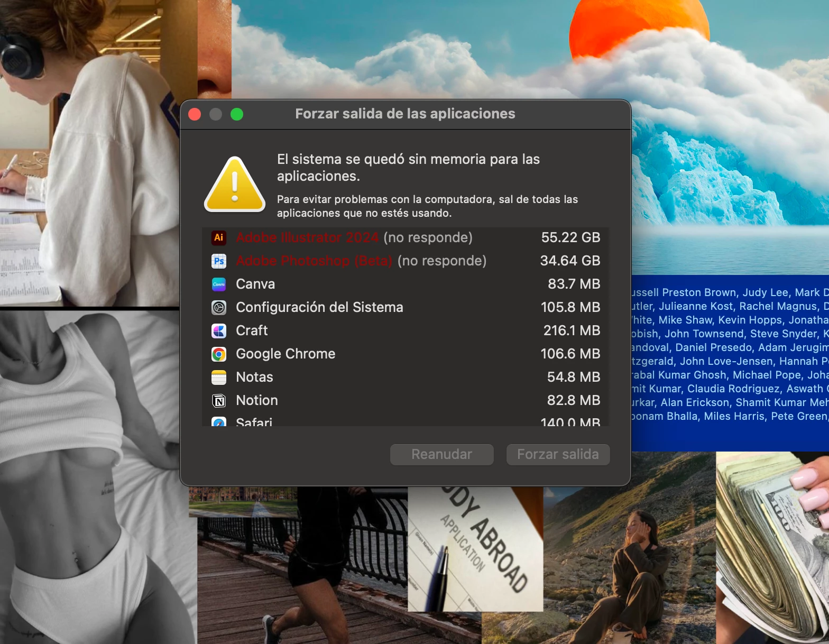Image resolution: width=829 pixels, height=644 pixels.
Task: Click the Craft app icon
Action: [x=219, y=330]
